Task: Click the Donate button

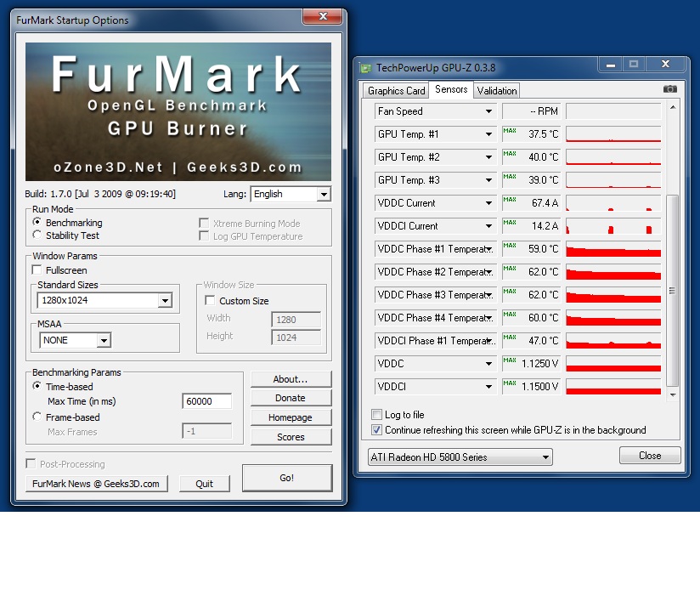Action: (291, 398)
